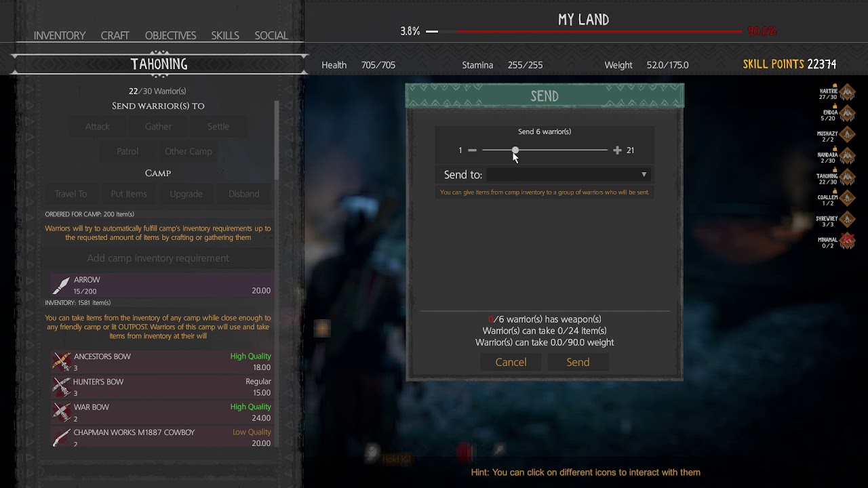
Task: Open the Skills tab
Action: pos(225,35)
